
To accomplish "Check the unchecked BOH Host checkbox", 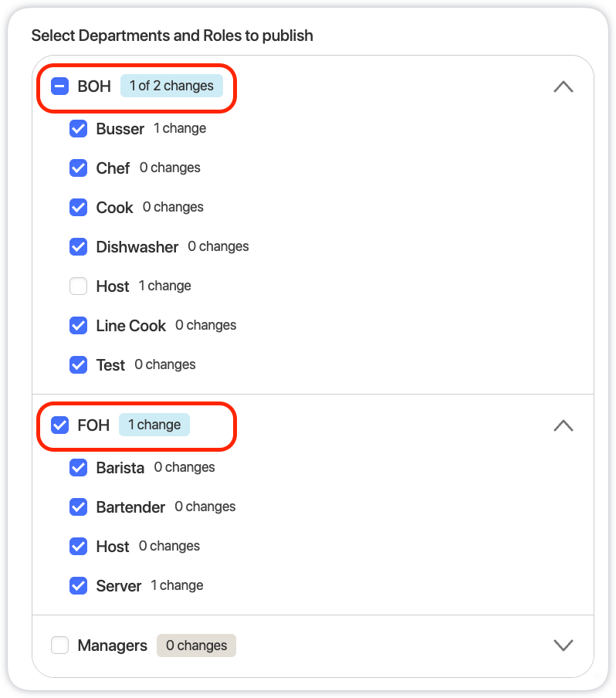I will pyautogui.click(x=78, y=286).
